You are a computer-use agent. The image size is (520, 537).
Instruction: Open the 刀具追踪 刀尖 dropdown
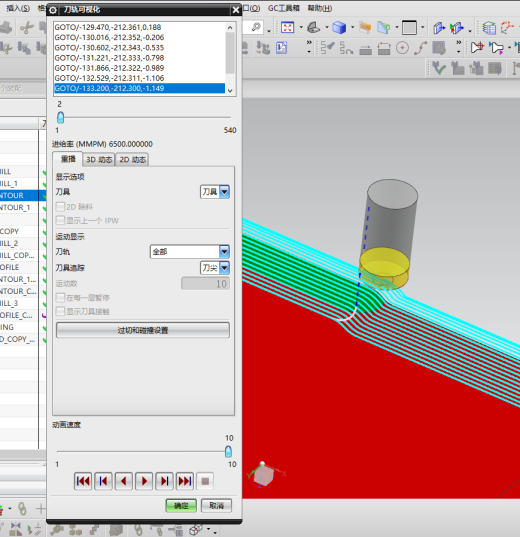click(x=215, y=267)
